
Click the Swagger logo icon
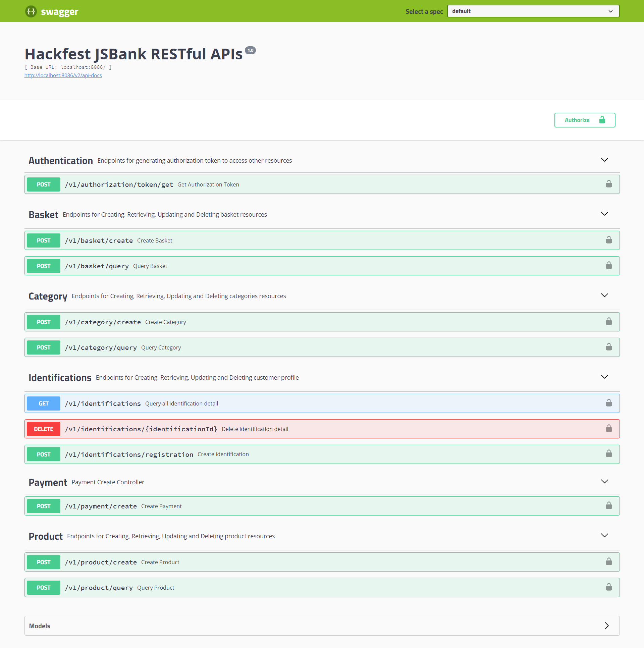click(31, 11)
